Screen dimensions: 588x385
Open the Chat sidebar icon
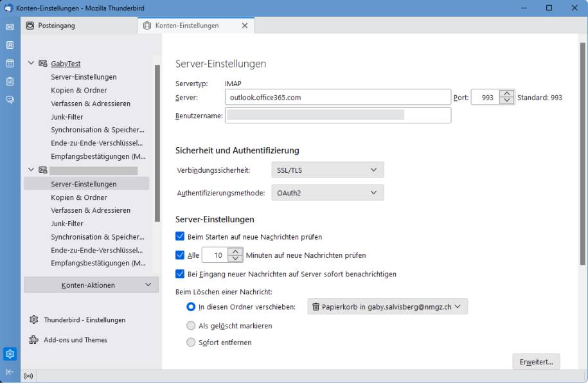tap(10, 100)
